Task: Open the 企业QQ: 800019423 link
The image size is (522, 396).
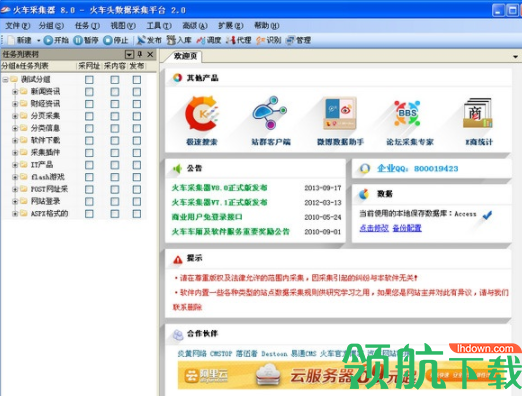Action: [418, 169]
